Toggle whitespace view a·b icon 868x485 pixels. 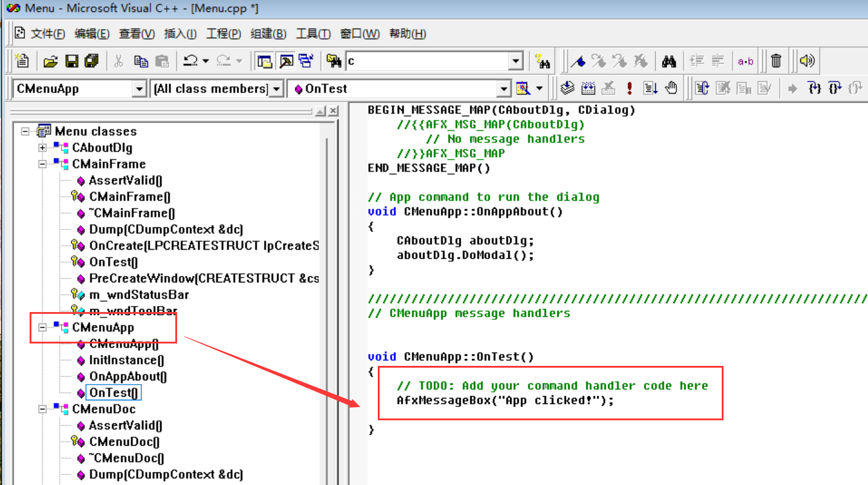746,61
